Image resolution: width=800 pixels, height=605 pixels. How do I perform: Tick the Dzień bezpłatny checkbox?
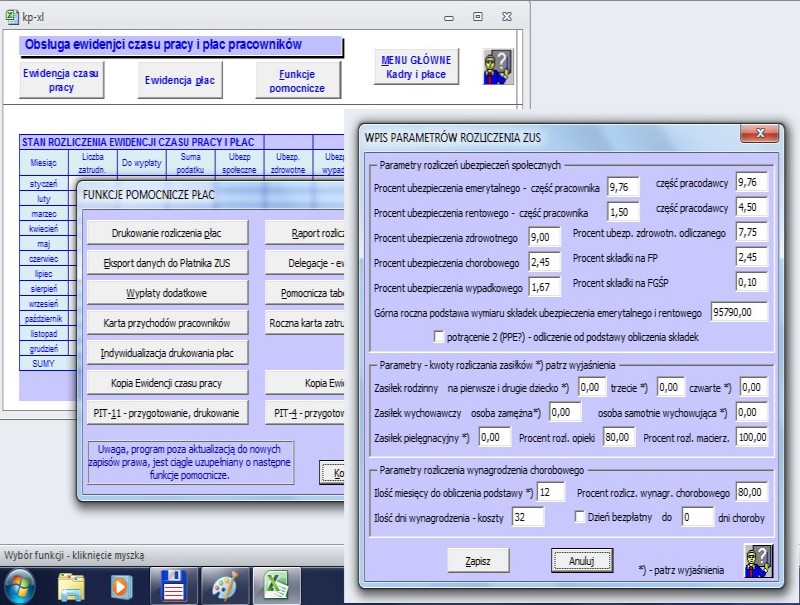[581, 517]
